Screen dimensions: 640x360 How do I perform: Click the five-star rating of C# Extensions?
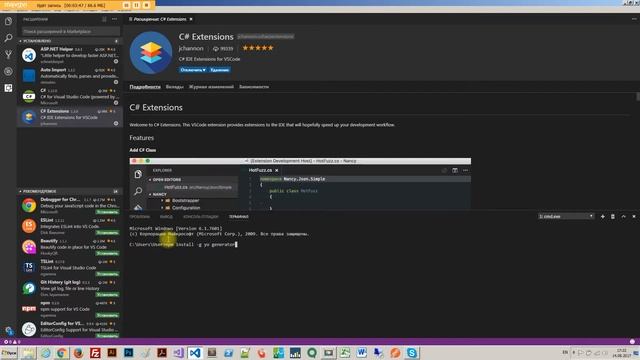click(x=258, y=48)
